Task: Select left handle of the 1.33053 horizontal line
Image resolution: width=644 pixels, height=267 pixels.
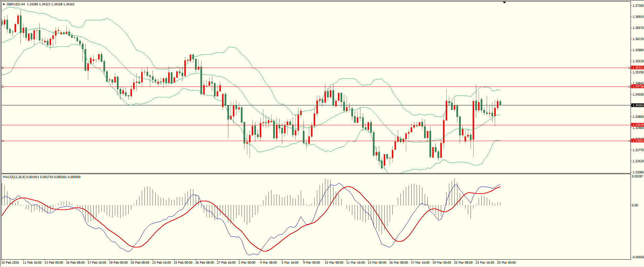Action: [x=3, y=141]
